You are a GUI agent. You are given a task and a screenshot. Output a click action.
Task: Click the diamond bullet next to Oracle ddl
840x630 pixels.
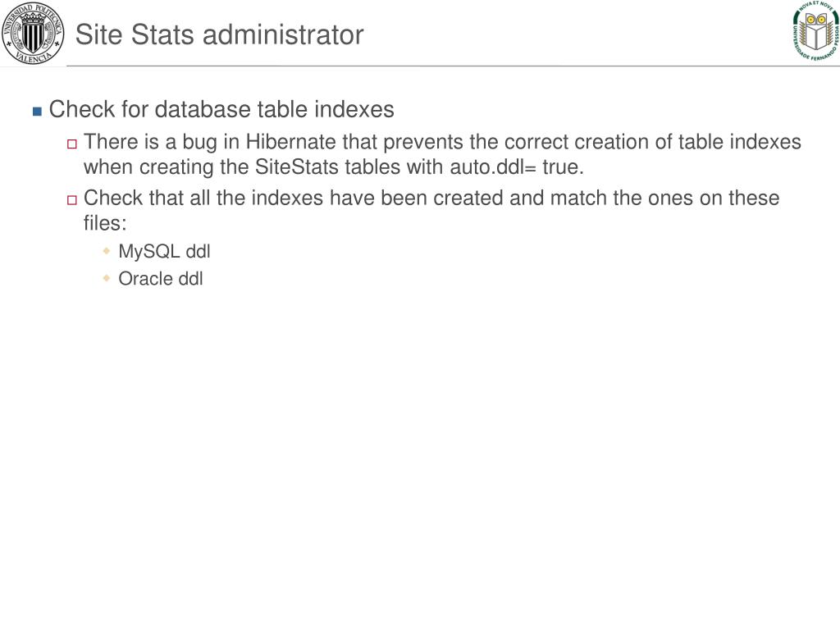coord(107,277)
